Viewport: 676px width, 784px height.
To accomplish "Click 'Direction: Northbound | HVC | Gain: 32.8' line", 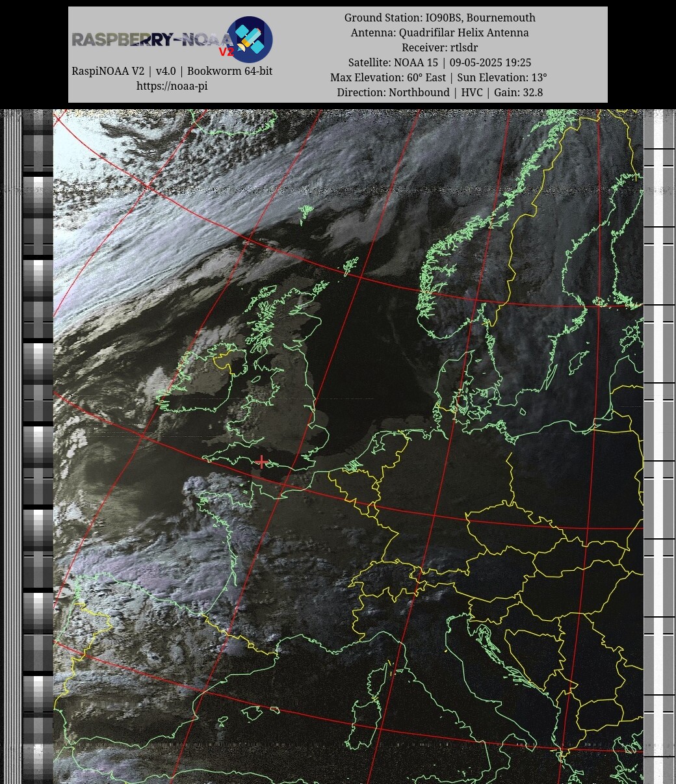I will click(439, 92).
